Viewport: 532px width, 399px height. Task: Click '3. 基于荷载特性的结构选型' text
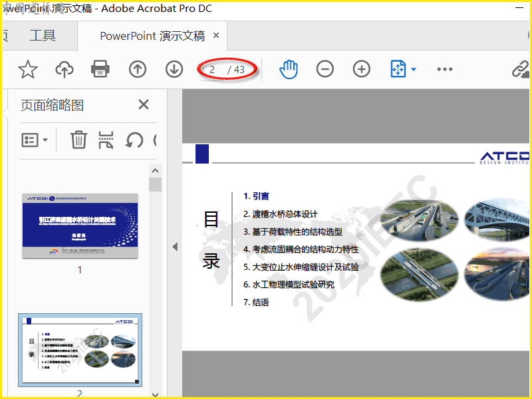pyautogui.click(x=293, y=231)
